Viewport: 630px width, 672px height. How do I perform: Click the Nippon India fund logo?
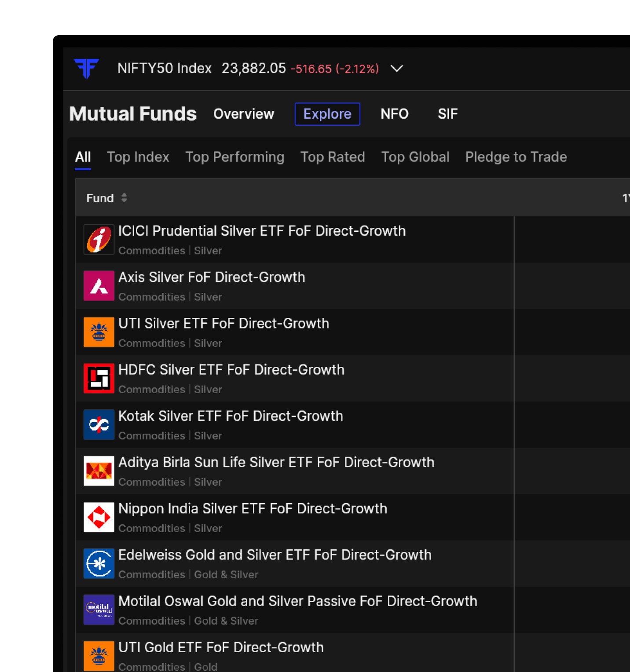point(99,517)
